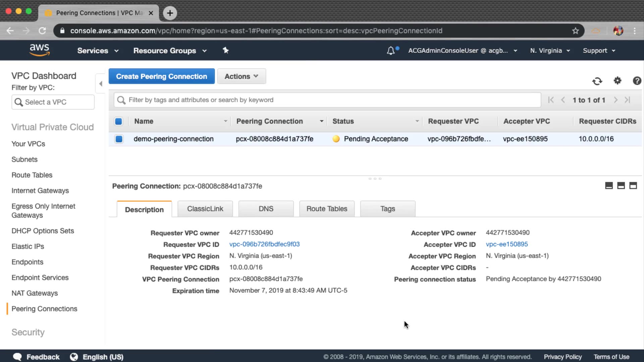Click the refresh peering connections icon
The height and width of the screenshot is (362, 644).
click(597, 81)
